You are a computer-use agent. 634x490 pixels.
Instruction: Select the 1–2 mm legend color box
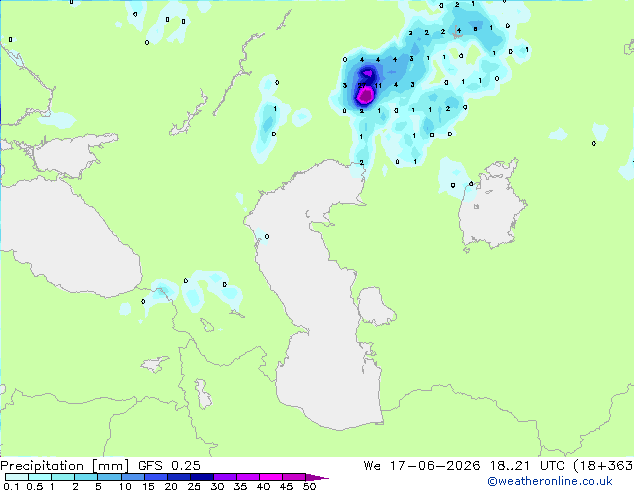63,477
